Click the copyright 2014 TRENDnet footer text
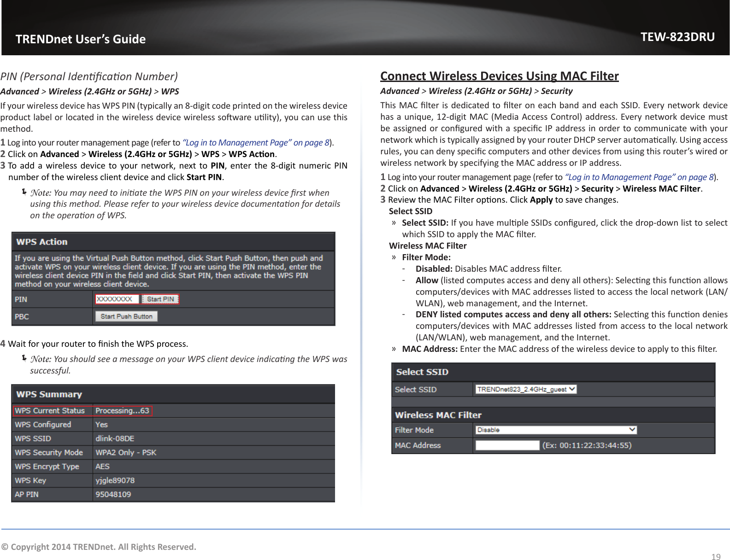The image size is (730, 560). click(99, 547)
